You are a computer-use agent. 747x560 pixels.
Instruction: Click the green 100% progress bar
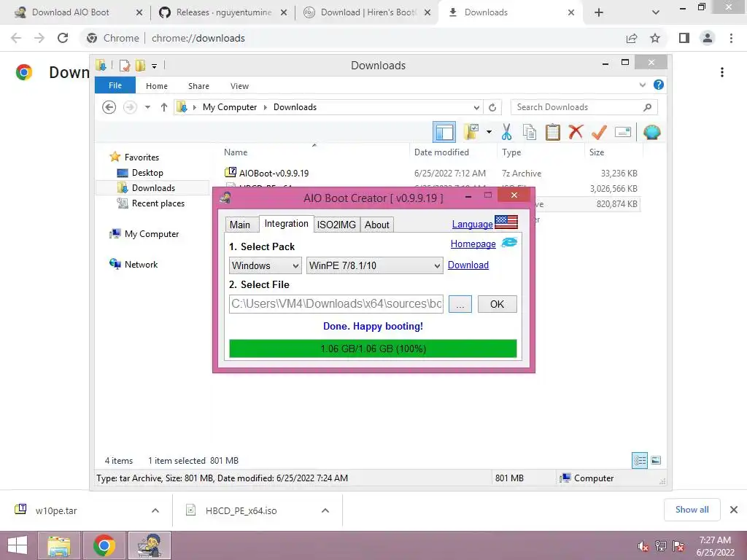(x=373, y=349)
